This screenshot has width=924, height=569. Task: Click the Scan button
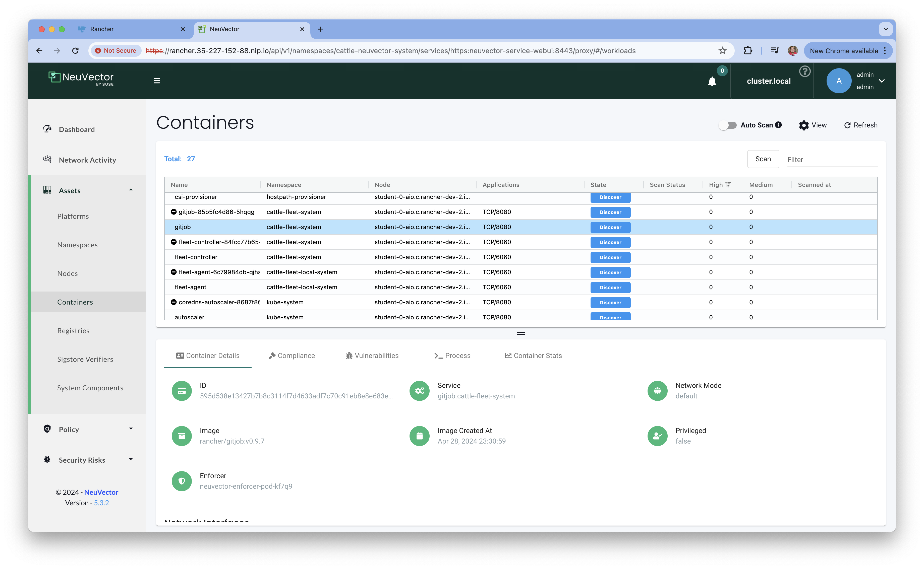click(763, 159)
